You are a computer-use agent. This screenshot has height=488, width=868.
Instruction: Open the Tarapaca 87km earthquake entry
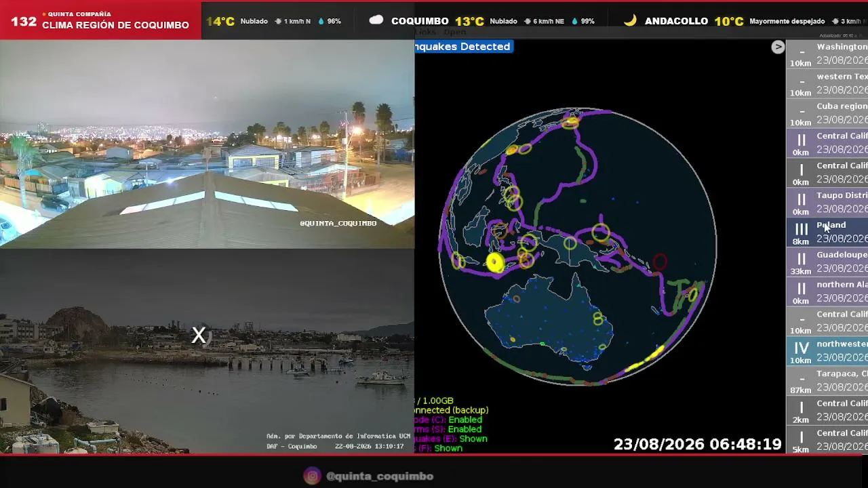pos(827,382)
